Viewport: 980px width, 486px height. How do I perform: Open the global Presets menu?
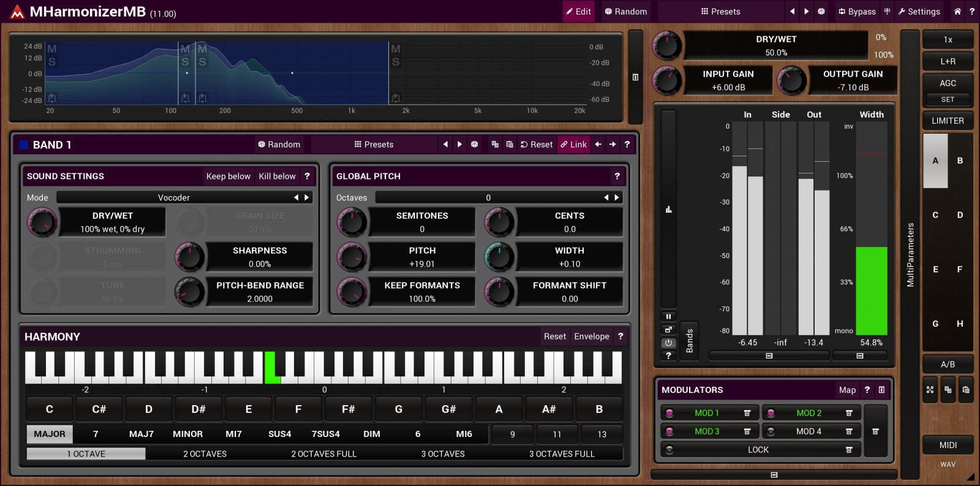(x=721, y=11)
